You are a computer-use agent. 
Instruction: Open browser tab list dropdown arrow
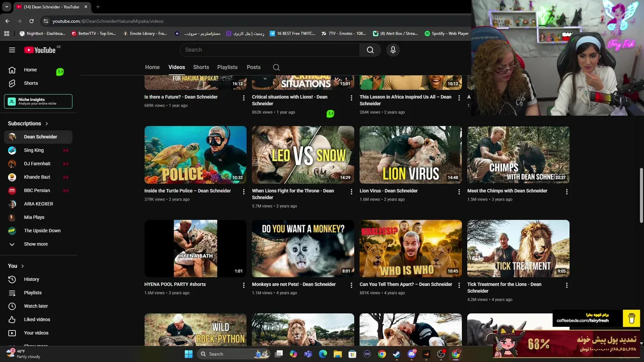(6, 7)
